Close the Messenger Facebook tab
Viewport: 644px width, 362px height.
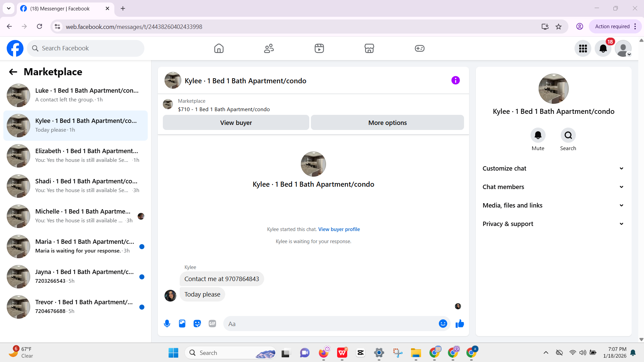coord(107,8)
